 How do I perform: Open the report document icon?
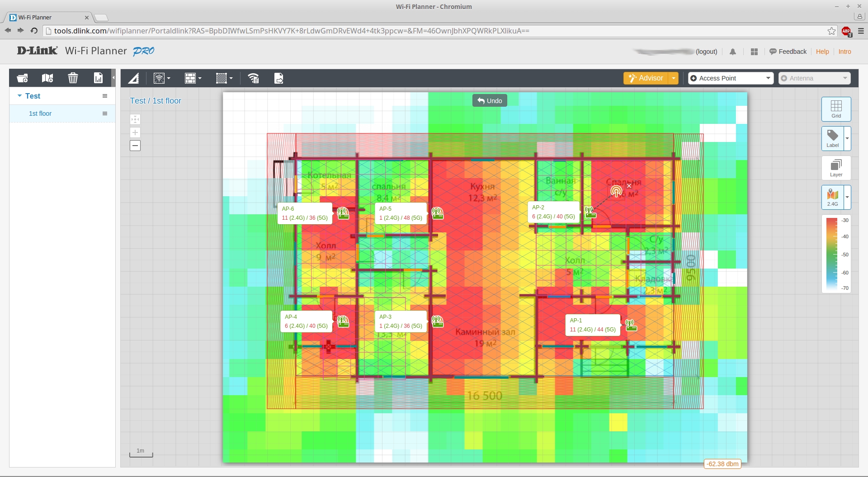coord(98,78)
